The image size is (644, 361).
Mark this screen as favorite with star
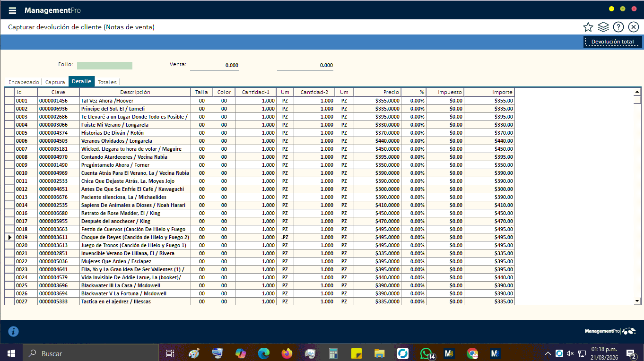point(588,27)
